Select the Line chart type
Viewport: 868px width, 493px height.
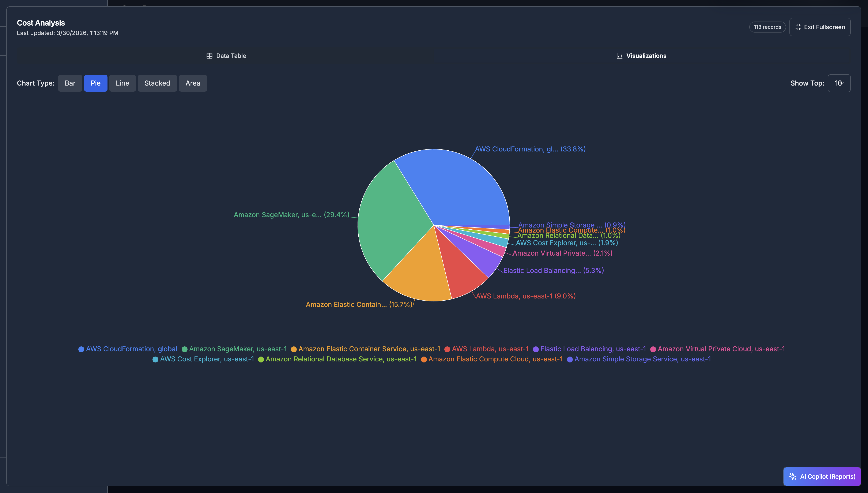(122, 83)
